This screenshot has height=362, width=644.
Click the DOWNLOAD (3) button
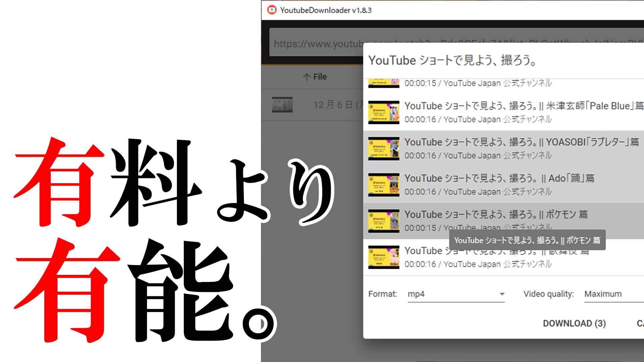pos(574,323)
